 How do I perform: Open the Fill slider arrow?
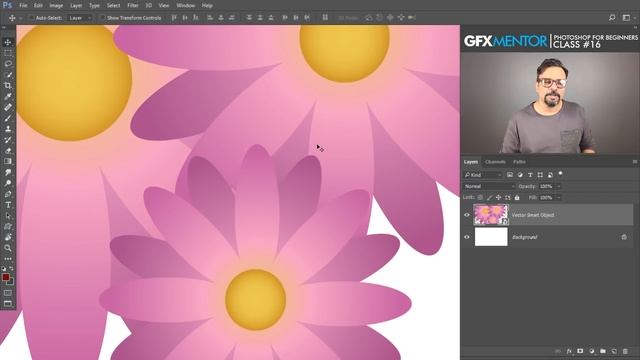click(559, 198)
